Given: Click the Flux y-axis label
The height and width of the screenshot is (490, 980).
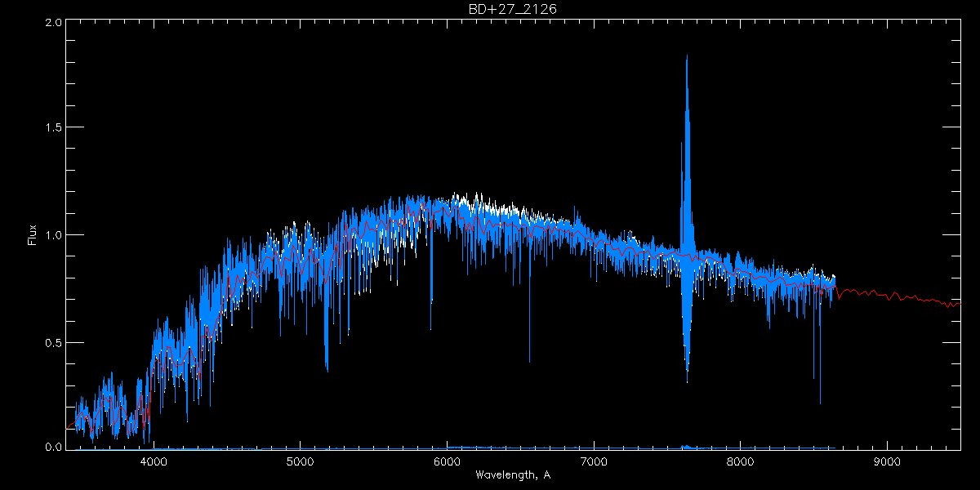Looking at the screenshot, I should coord(33,235).
